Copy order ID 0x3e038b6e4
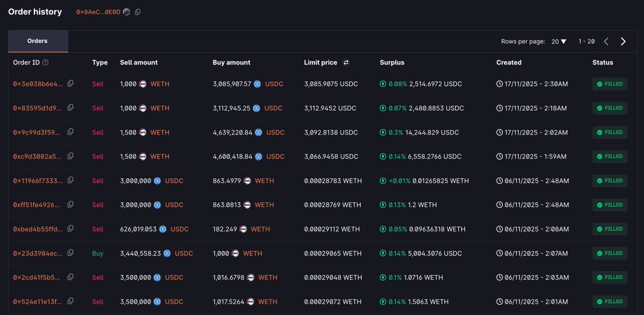644x315 pixels. tap(70, 84)
